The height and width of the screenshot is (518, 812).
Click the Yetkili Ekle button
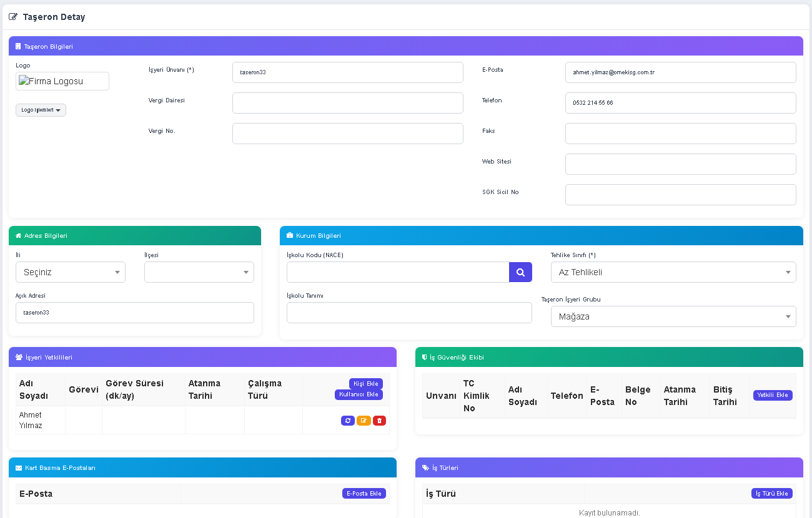pos(773,395)
